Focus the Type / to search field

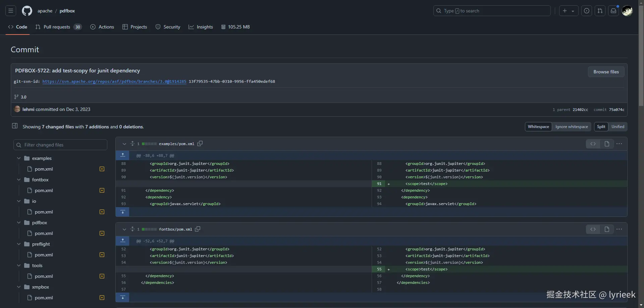[x=492, y=11]
